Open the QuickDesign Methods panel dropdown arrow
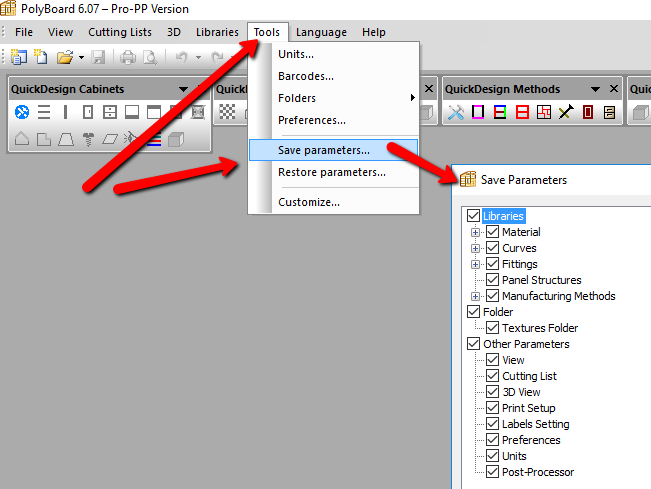 [595, 89]
